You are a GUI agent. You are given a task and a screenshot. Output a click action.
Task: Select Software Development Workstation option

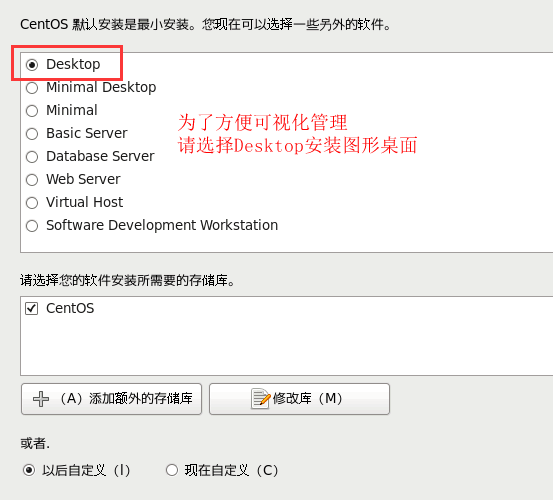tap(32, 226)
